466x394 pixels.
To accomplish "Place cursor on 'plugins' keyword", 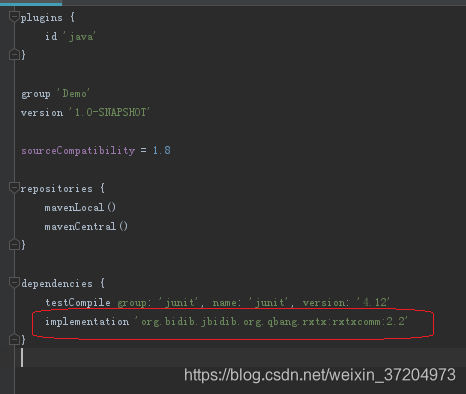I will [41, 18].
